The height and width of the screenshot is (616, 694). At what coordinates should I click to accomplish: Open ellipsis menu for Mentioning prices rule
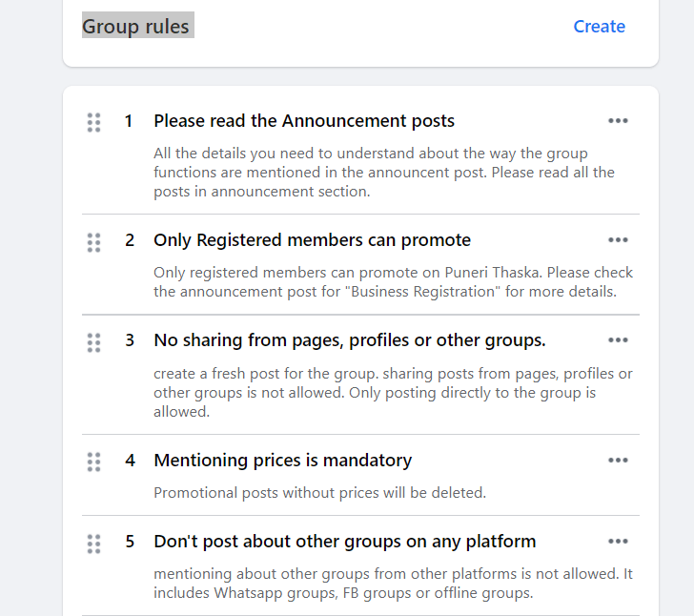click(618, 461)
